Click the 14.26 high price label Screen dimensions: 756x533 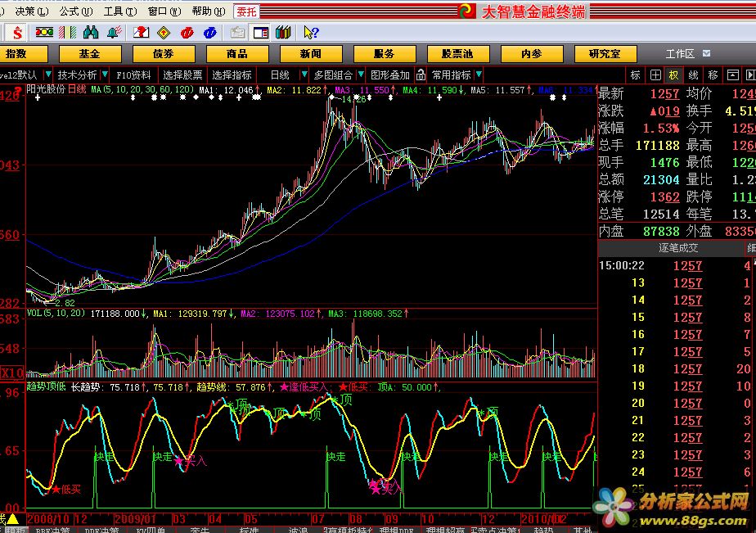coord(354,99)
